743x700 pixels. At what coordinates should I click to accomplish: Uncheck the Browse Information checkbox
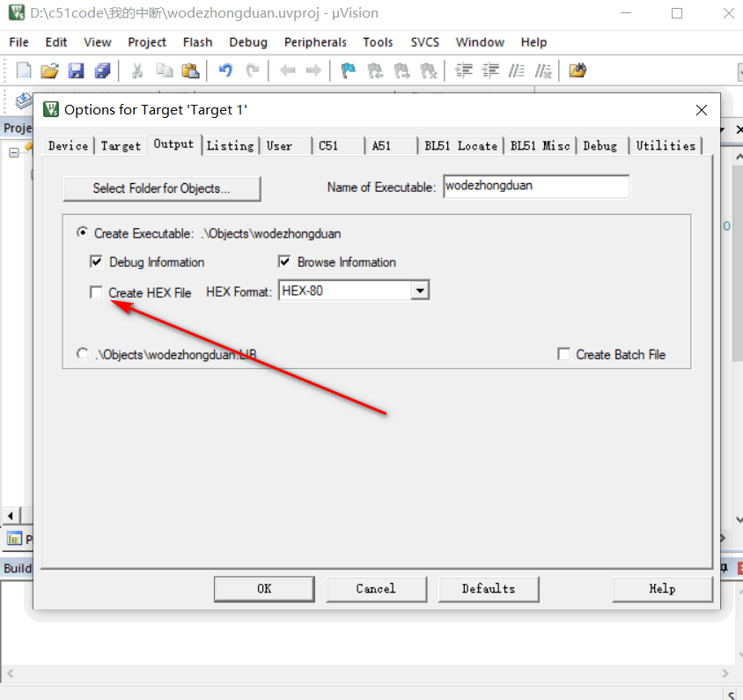[x=284, y=262]
